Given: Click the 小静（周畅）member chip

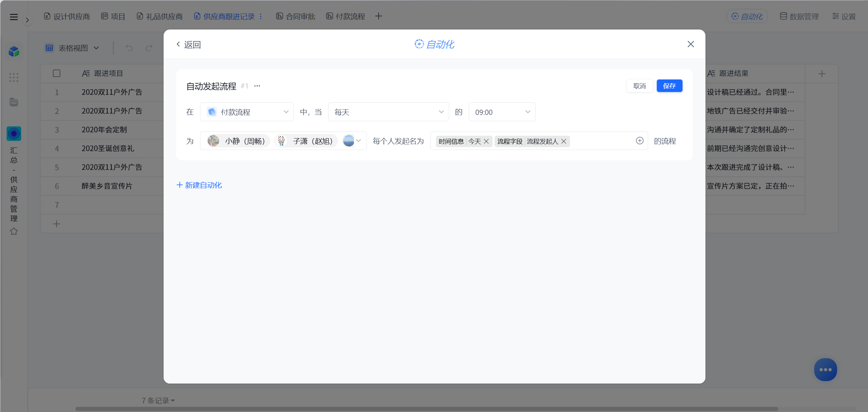Looking at the screenshot, I should [238, 141].
